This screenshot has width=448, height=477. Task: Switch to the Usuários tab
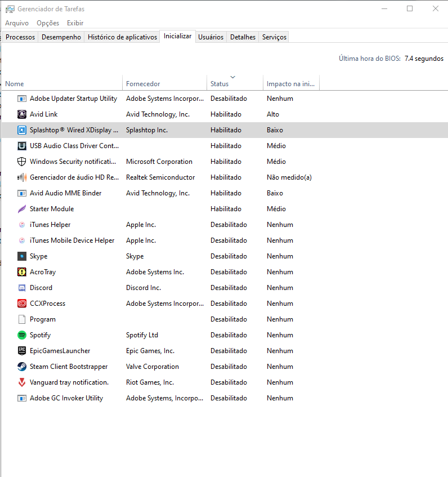(211, 37)
